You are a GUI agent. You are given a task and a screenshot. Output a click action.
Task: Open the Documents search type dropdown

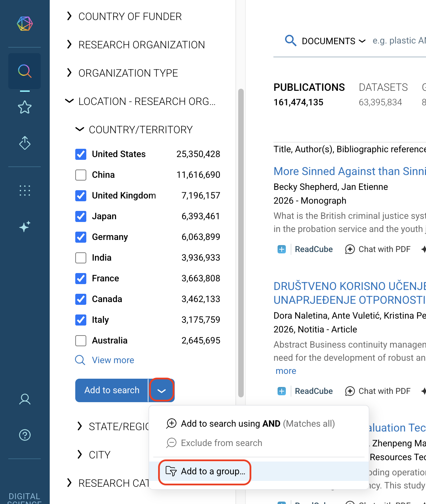[x=333, y=41]
